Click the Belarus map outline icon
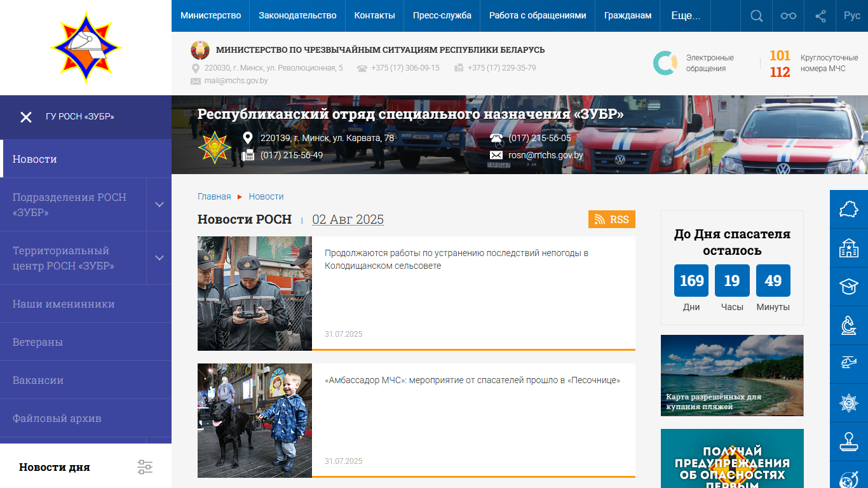This screenshot has height=488, width=868. 849,209
